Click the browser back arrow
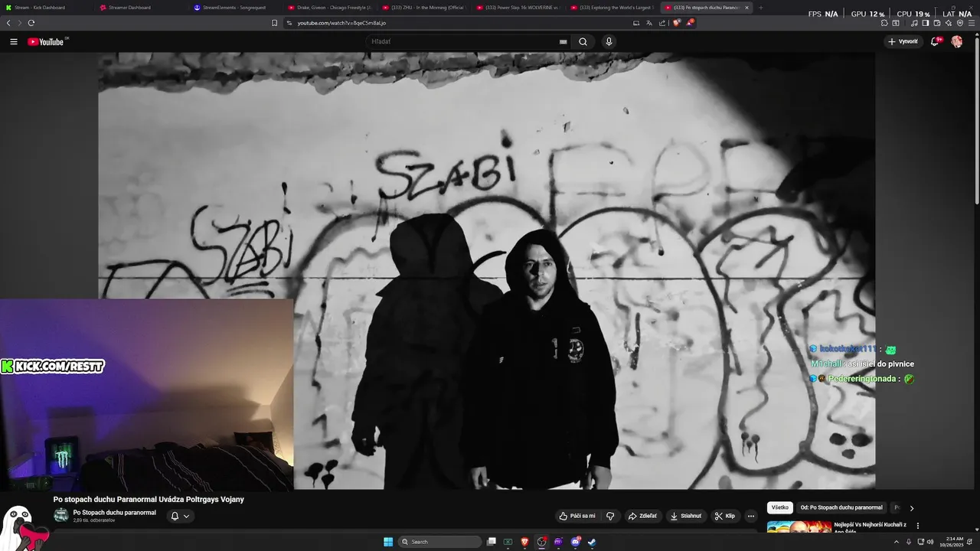Screen dimensions: 980x551 pyautogui.click(x=8, y=23)
